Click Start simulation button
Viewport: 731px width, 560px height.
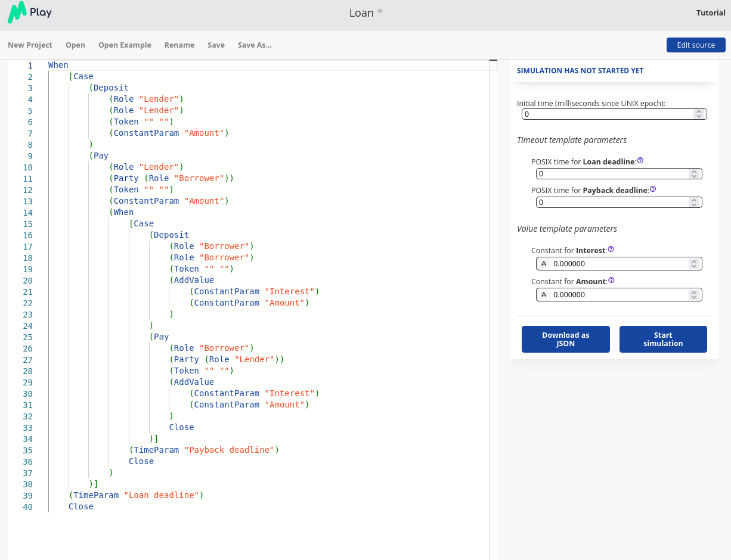tap(663, 339)
